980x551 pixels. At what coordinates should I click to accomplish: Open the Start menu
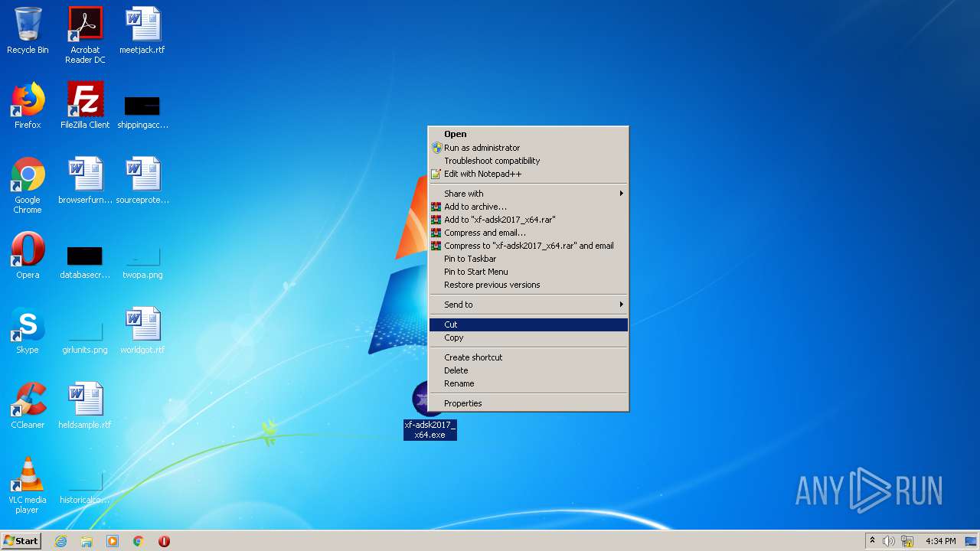pyautogui.click(x=21, y=541)
